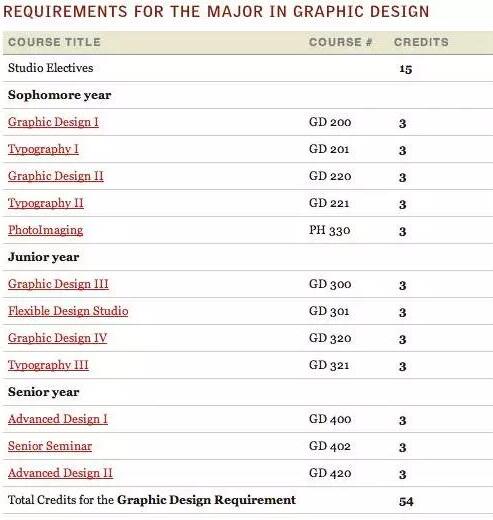Open the Advanced Design I link

coord(58,419)
